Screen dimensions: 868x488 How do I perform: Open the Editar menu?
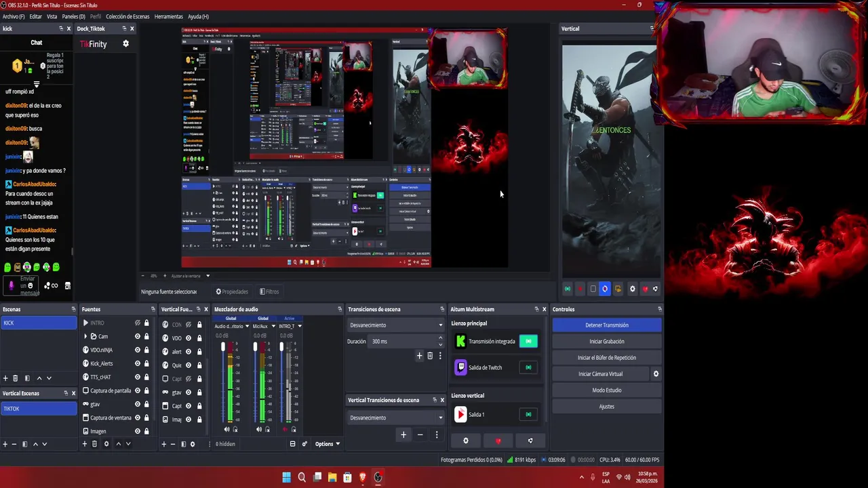pos(35,16)
